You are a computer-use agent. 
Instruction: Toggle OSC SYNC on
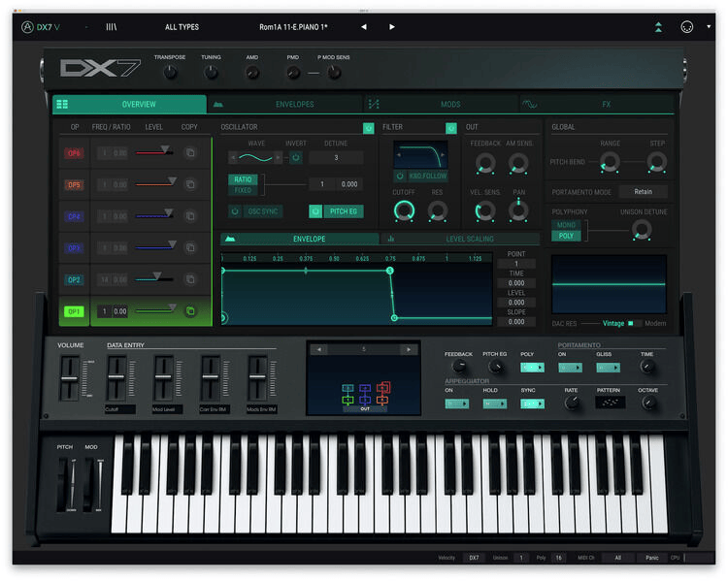pyautogui.click(x=235, y=211)
